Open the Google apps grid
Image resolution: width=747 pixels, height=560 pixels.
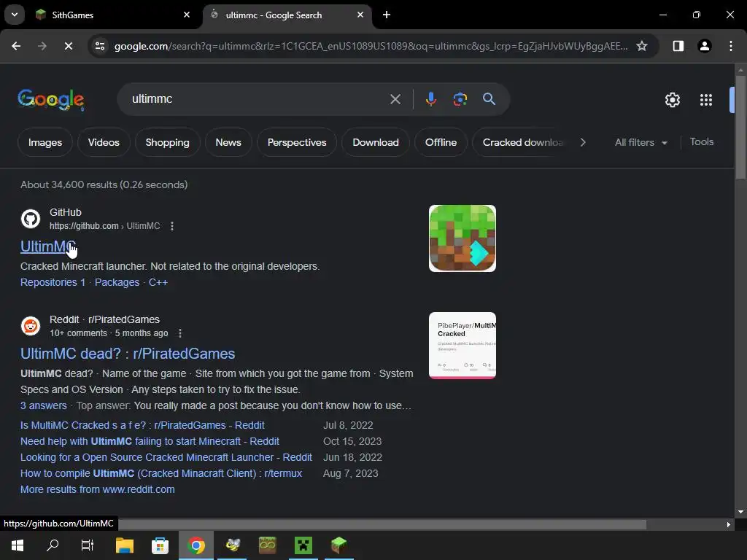pyautogui.click(x=706, y=99)
